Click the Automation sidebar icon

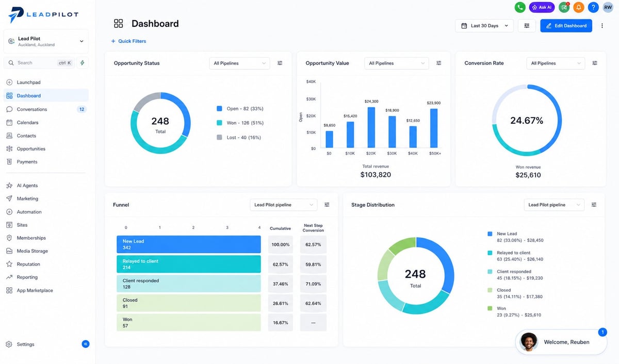pyautogui.click(x=9, y=212)
